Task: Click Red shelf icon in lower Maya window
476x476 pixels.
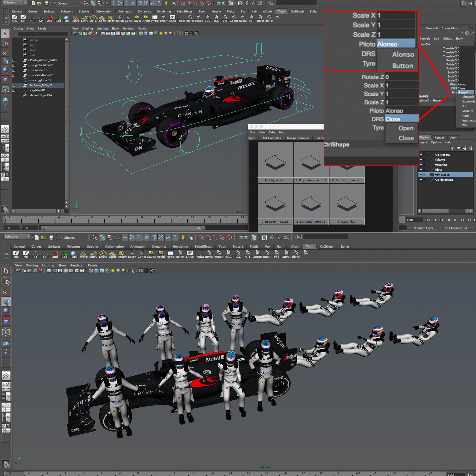Action: 64,254
